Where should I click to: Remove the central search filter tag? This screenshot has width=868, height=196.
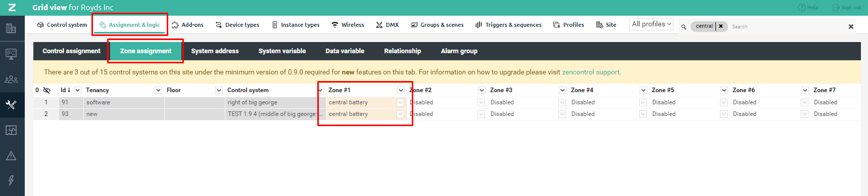(x=721, y=26)
